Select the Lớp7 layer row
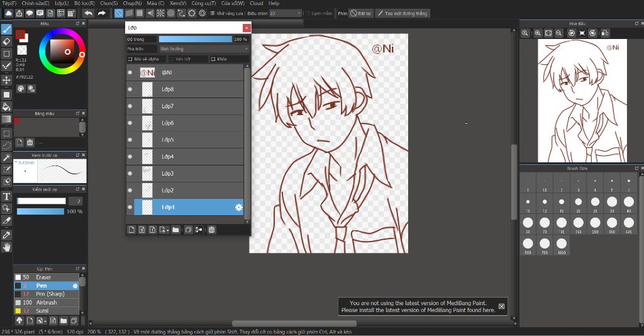644x336 pixels. tap(185, 106)
